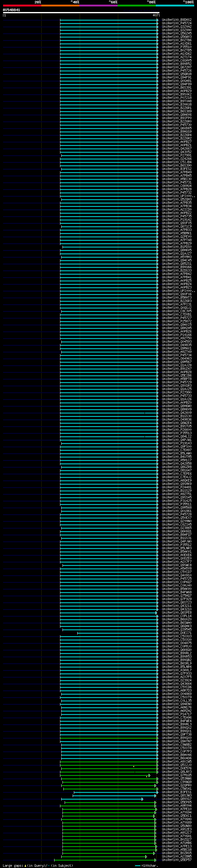Click the UniRef100_Q94F91 label
197x868 pixels.
pyautogui.click(x=176, y=78)
